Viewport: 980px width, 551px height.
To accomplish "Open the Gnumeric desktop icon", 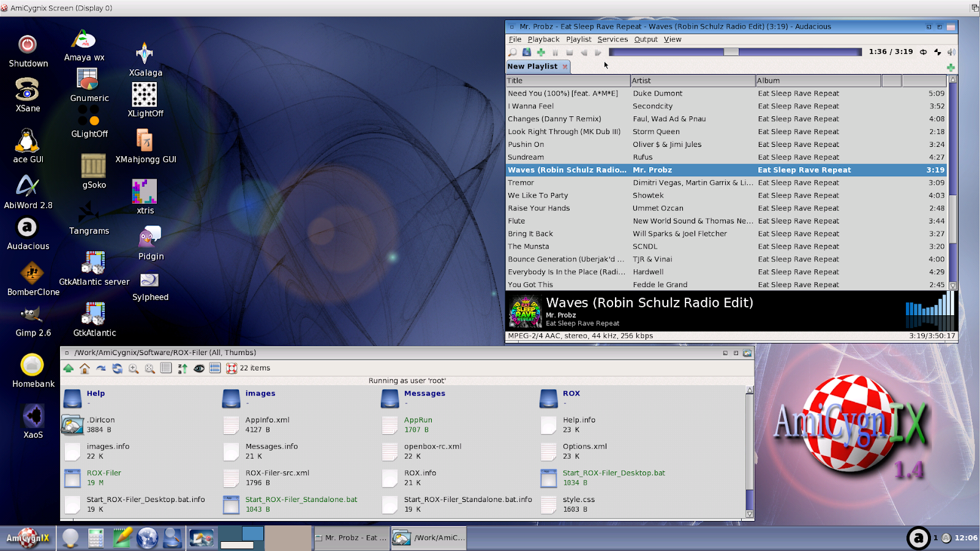I will pyautogui.click(x=89, y=85).
